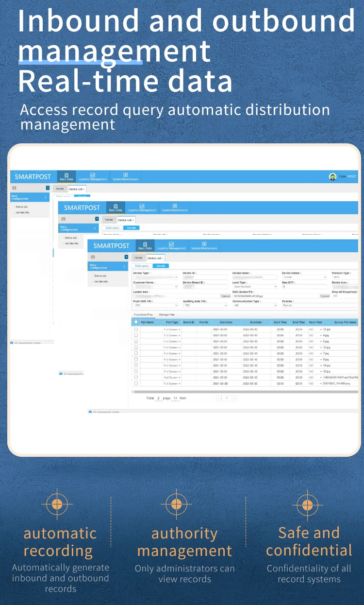Click the Data query button in the frontmost window

point(142,266)
